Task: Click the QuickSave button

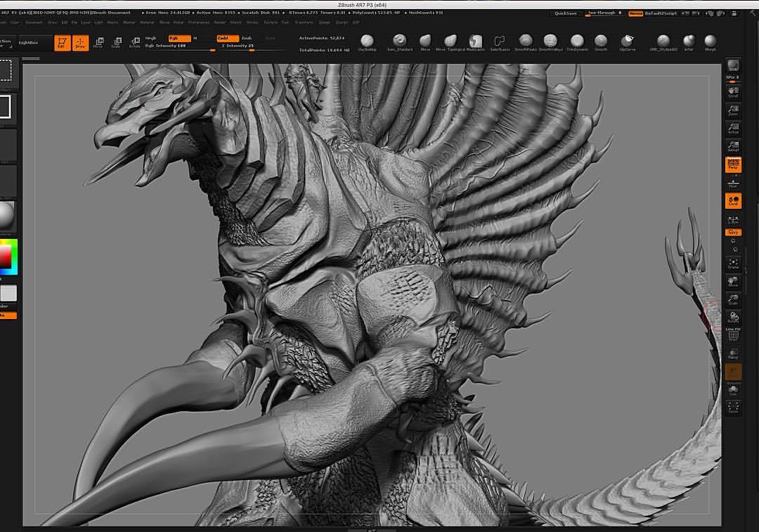Action: click(x=565, y=13)
